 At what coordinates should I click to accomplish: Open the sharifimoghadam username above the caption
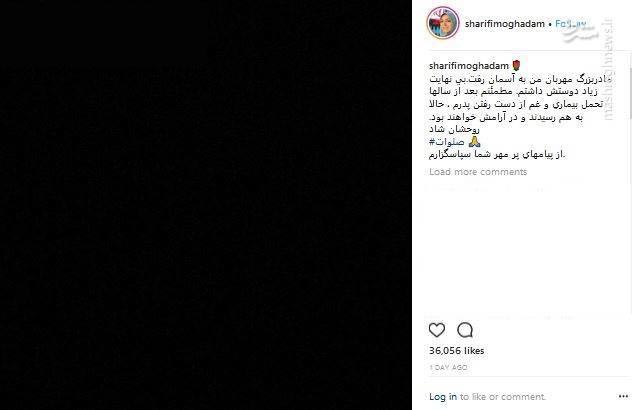click(469, 66)
